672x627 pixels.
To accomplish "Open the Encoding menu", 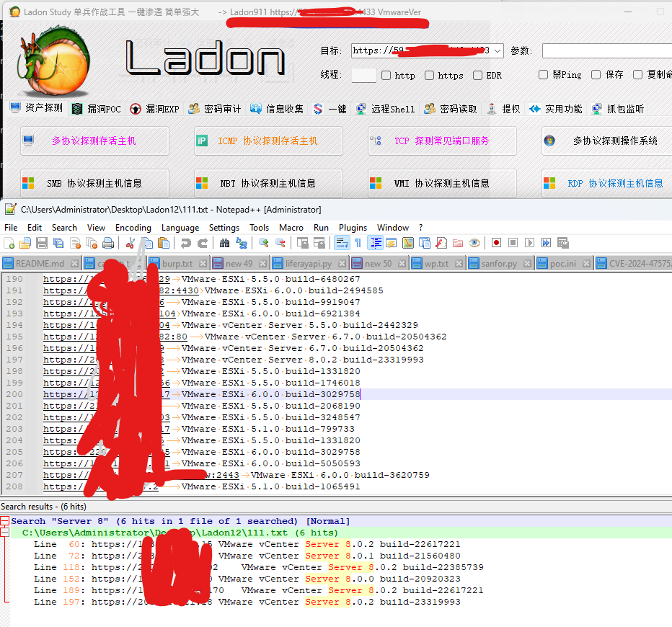I will click(x=133, y=227).
